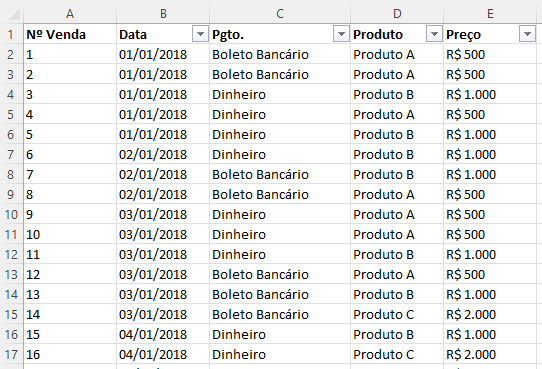
Task: Click the Dinheiro cell in row 4
Action: tap(280, 94)
